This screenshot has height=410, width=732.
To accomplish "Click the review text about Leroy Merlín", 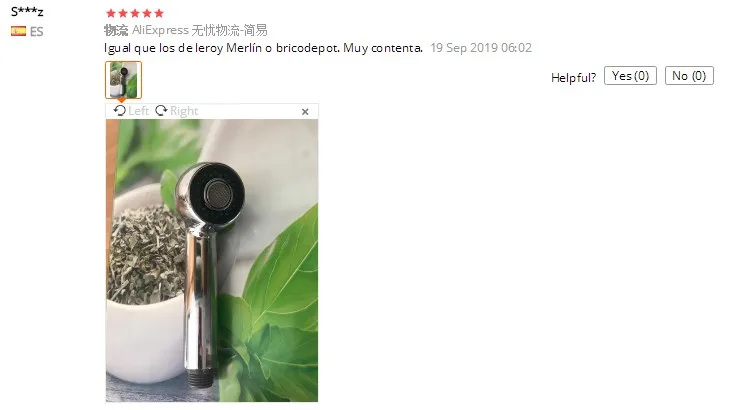I will [263, 48].
